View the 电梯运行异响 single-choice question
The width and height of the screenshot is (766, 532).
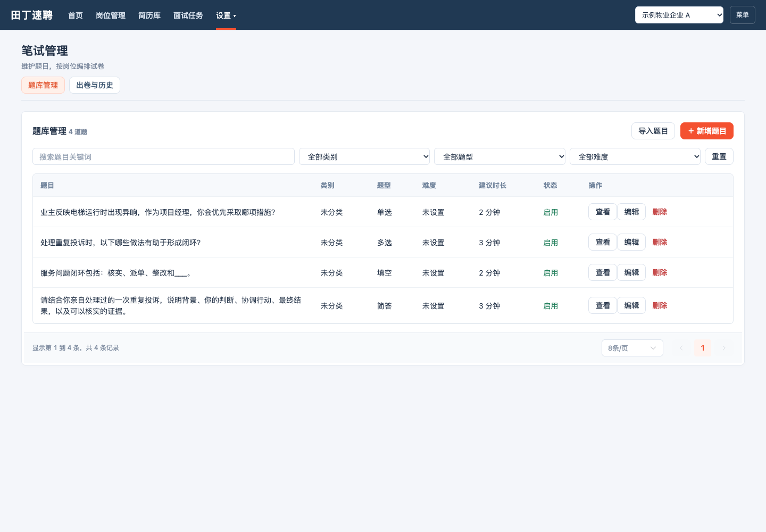tap(603, 212)
